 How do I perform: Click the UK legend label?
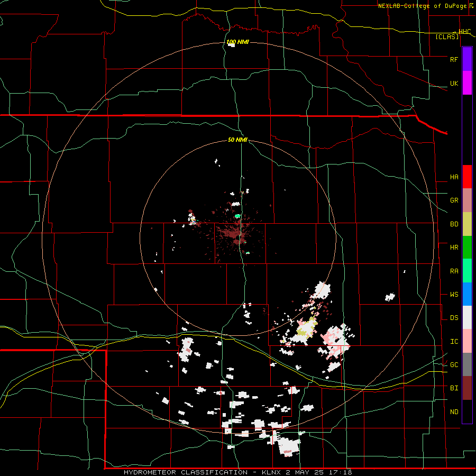click(x=454, y=83)
